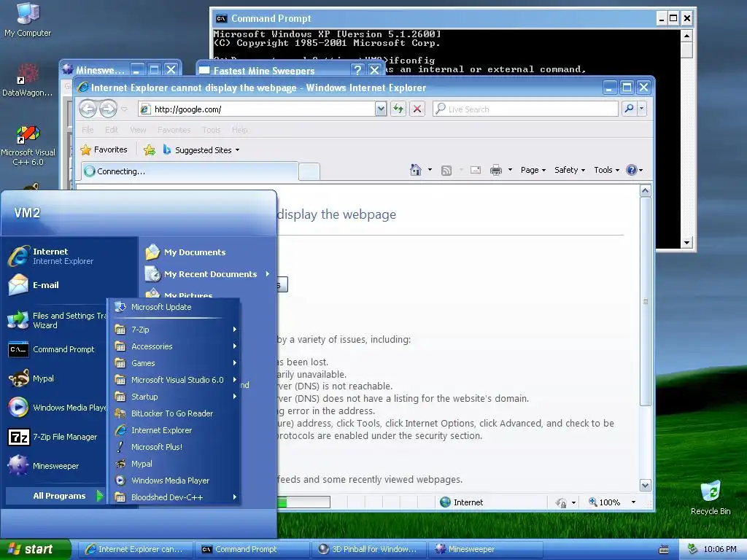Image resolution: width=747 pixels, height=560 pixels.
Task: Open the 100% zoom level dropdown arrow
Action: (x=633, y=502)
